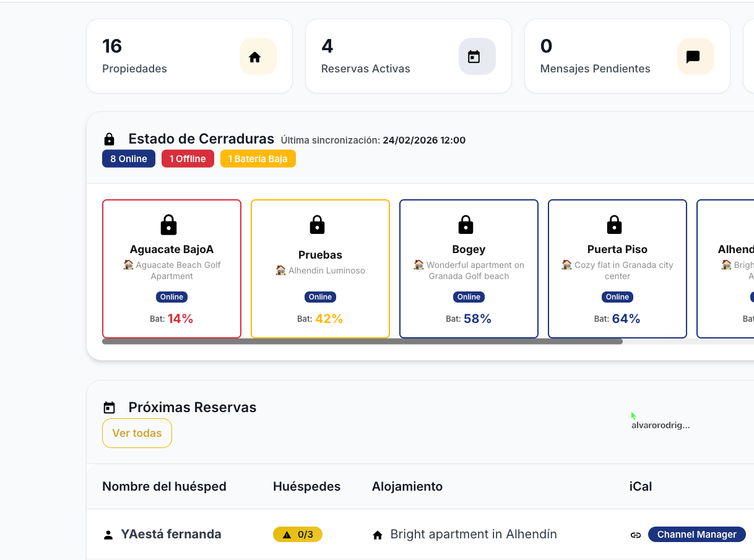
Task: Click the Estado de Cerraduras lock icon
Action: [x=110, y=139]
